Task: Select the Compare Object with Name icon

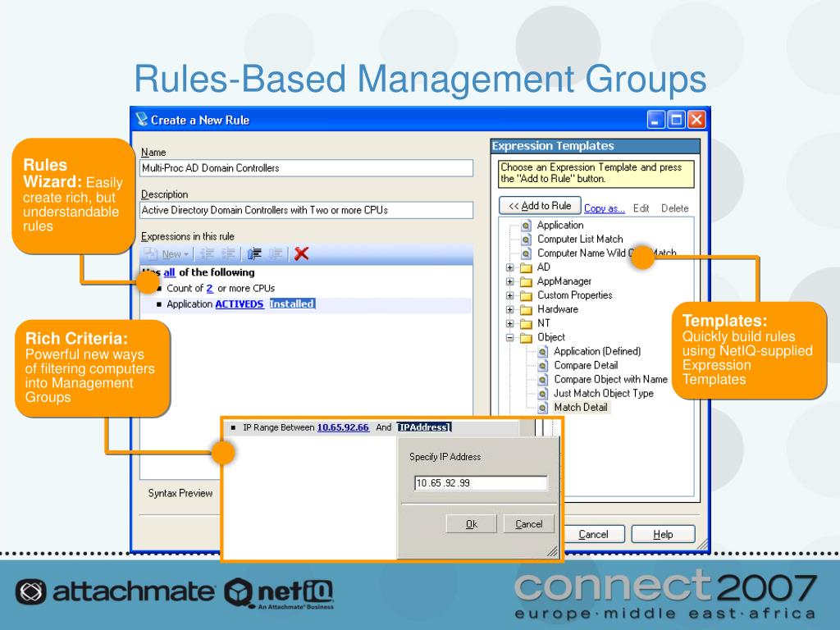Action: 543,379
